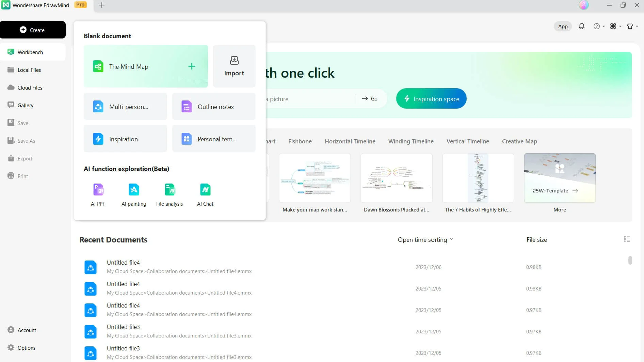Viewport: 644px width, 362px height.
Task: Expand the apps grid dropdown
Action: (615, 26)
